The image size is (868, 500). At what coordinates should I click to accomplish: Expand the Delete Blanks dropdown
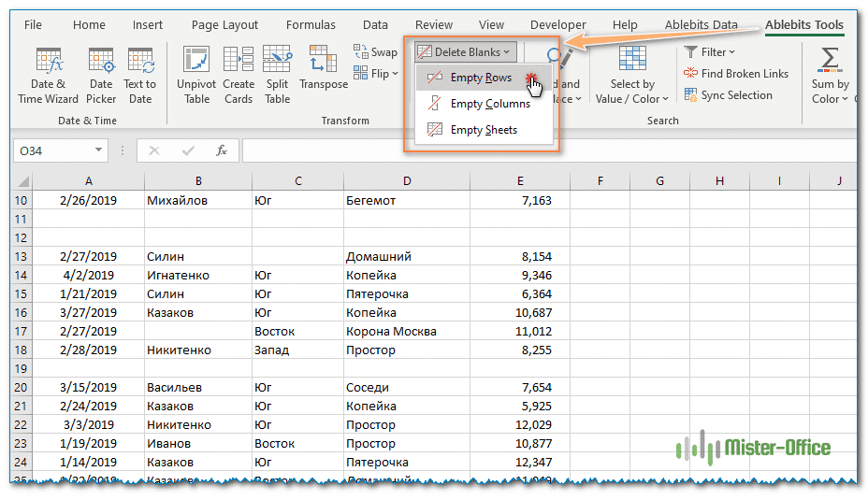465,52
